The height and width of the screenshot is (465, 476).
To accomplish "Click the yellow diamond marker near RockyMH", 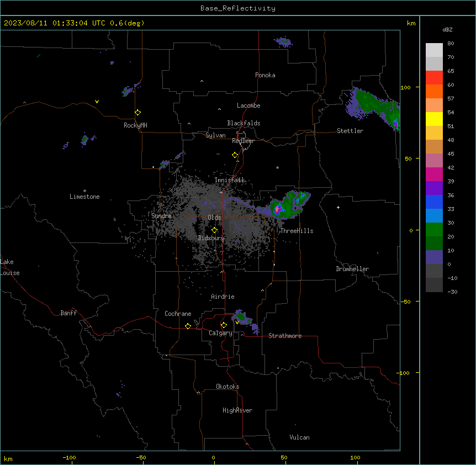I will [137, 112].
